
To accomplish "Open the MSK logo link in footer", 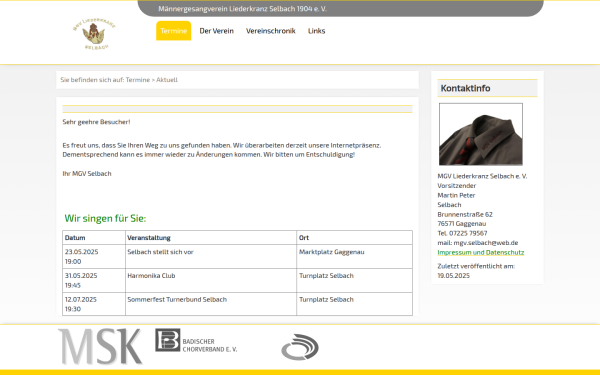I will pyautogui.click(x=100, y=347).
